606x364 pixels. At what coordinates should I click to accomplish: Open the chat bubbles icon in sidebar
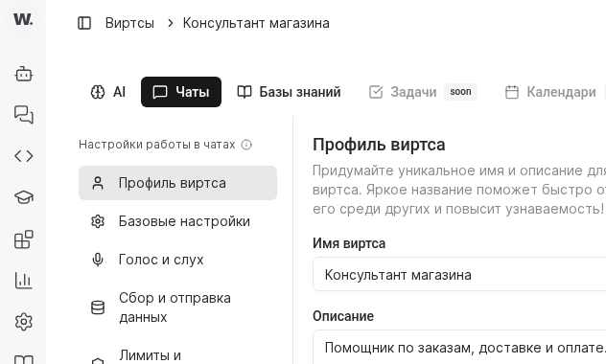[24, 115]
